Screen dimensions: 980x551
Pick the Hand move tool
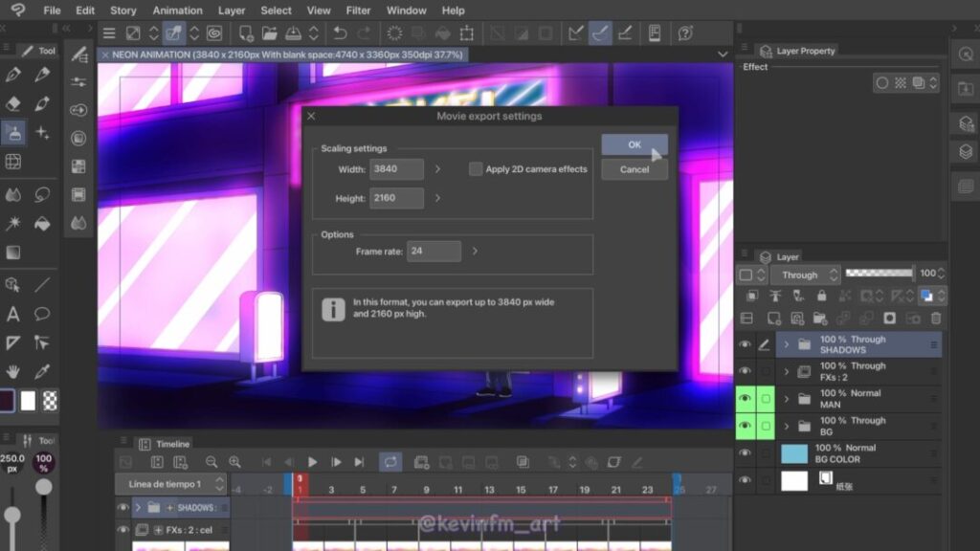click(x=13, y=371)
